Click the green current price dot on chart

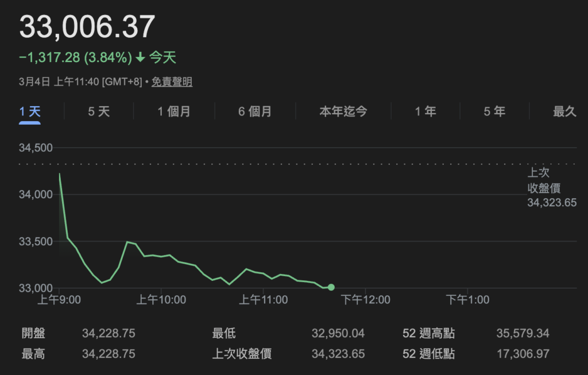click(x=331, y=287)
